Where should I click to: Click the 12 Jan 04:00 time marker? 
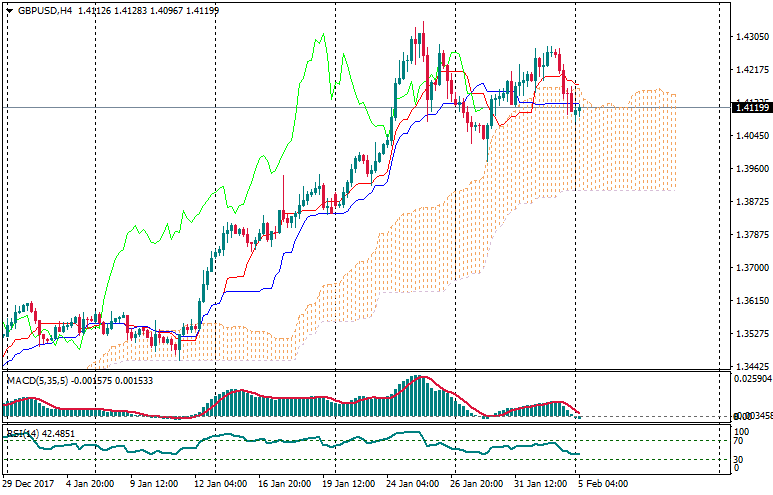click(x=221, y=484)
